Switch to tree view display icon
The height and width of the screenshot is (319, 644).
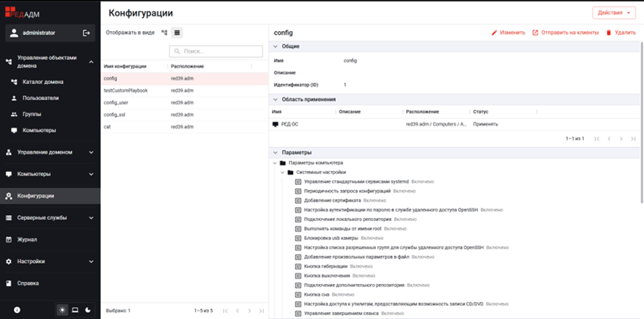pos(164,33)
